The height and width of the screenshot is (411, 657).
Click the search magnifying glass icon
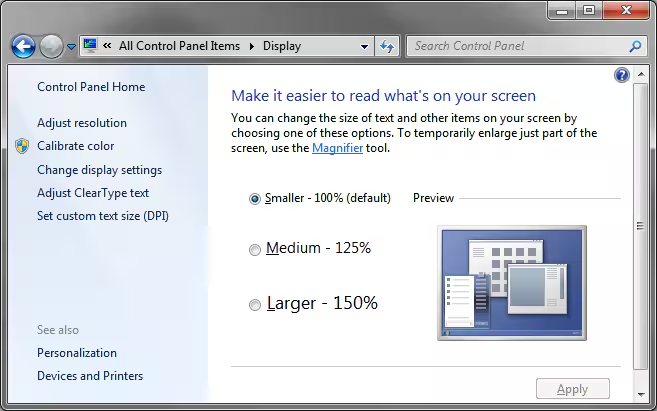pyautogui.click(x=635, y=46)
